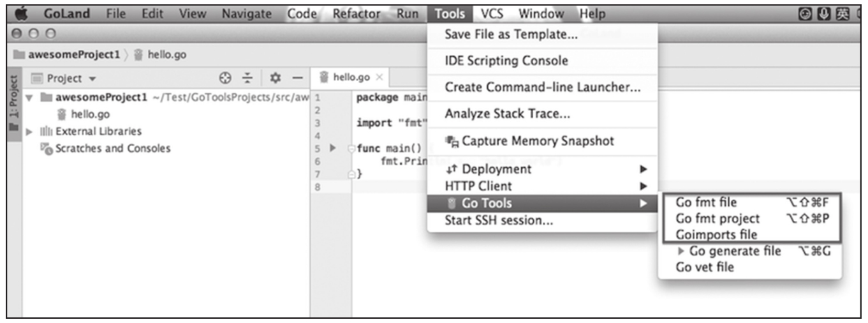Click the Scratches and Consoles icon

pyautogui.click(x=47, y=149)
